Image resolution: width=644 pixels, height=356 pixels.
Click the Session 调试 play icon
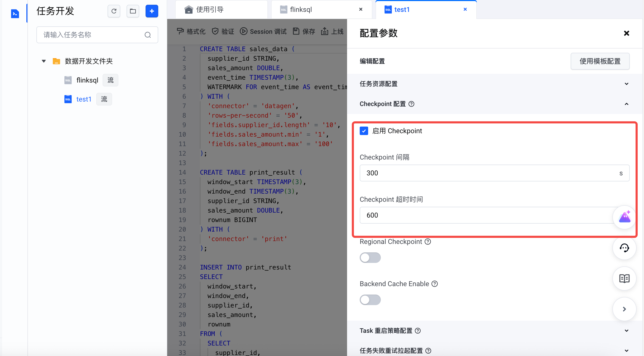pos(243,31)
